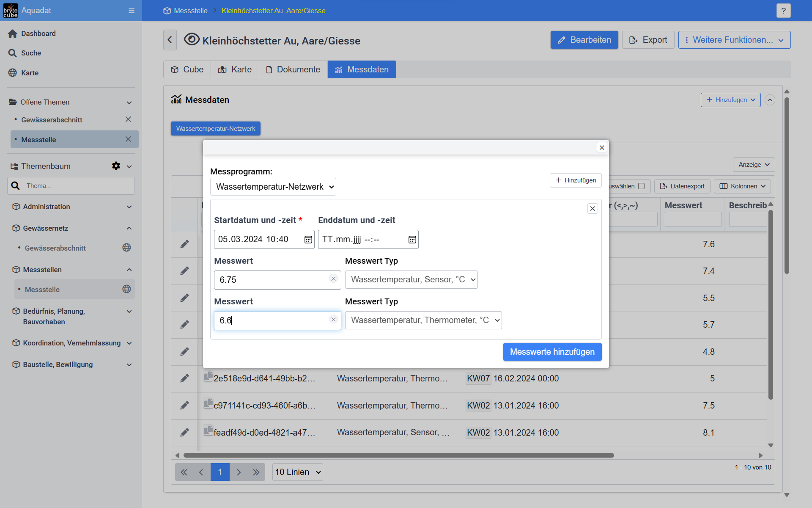The image size is (812, 508).
Task: Expand the Administration tree section
Action: pyautogui.click(x=129, y=207)
